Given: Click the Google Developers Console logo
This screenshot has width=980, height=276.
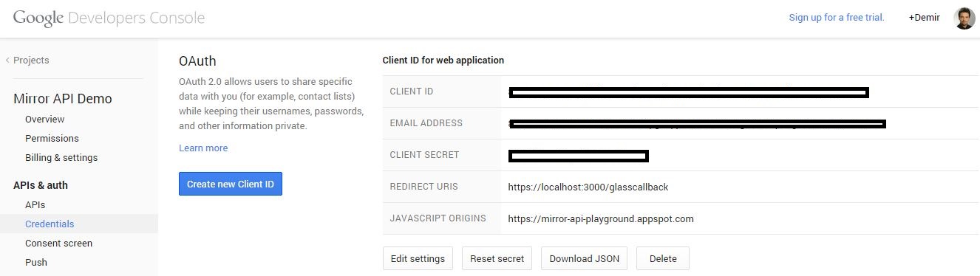Looking at the screenshot, I should [x=109, y=18].
